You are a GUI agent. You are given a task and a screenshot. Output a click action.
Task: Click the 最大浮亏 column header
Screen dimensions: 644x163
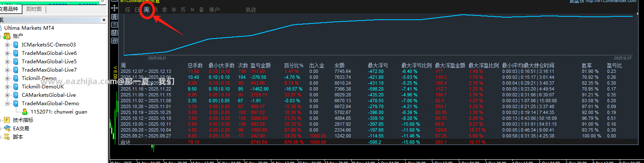pyautogui.click(x=378, y=65)
